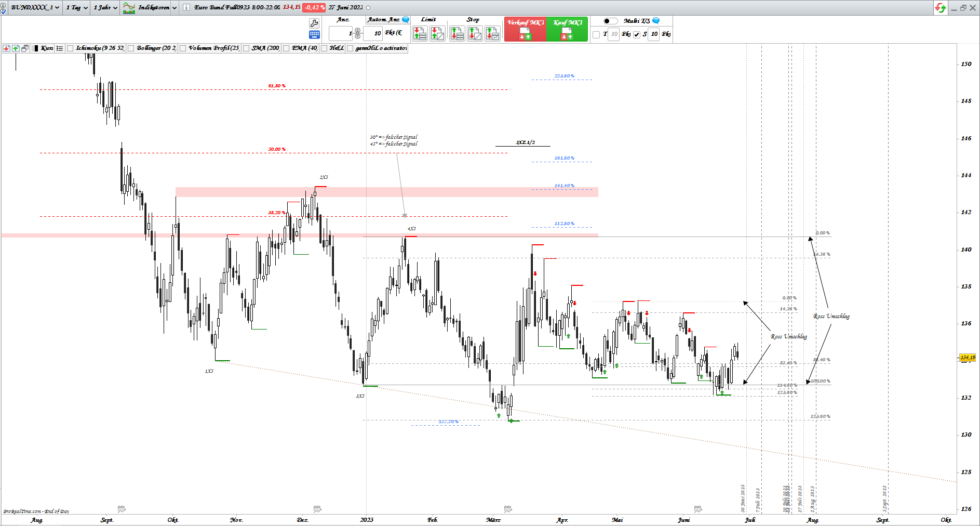This screenshot has width=980, height=526.
Task: Enable the T (target) checkbox
Action: (x=596, y=34)
